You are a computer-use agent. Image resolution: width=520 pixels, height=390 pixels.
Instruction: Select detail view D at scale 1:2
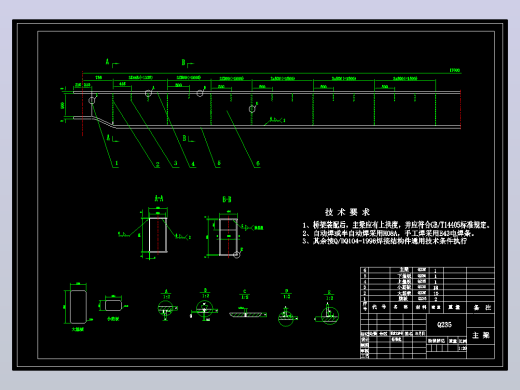point(287,308)
